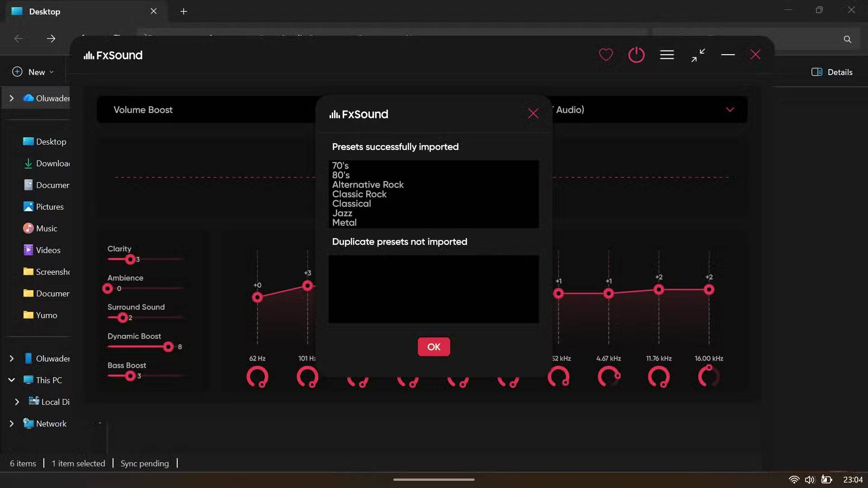Toggle the FxSound power button
The width and height of the screenshot is (868, 488).
point(636,55)
